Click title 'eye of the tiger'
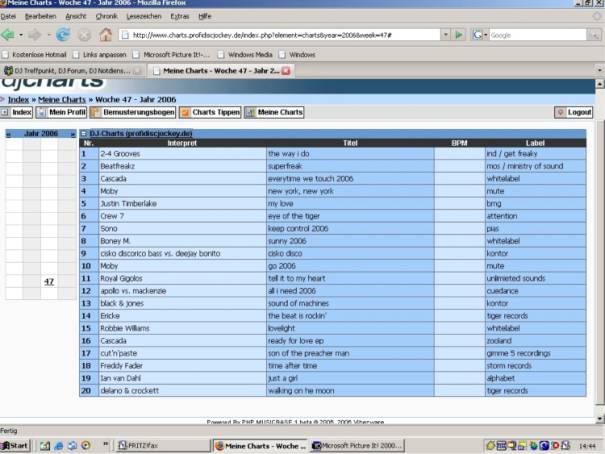The width and height of the screenshot is (605, 454). [x=294, y=216]
